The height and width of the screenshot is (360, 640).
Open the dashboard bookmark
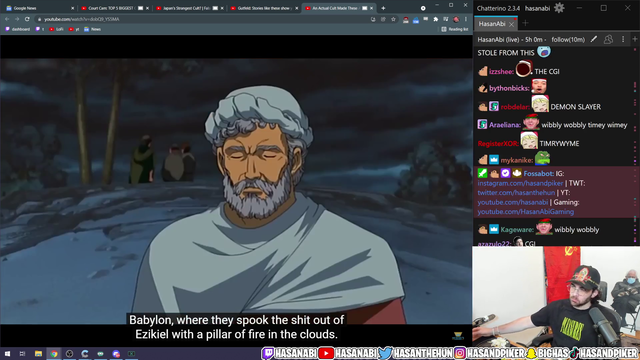click(18, 29)
